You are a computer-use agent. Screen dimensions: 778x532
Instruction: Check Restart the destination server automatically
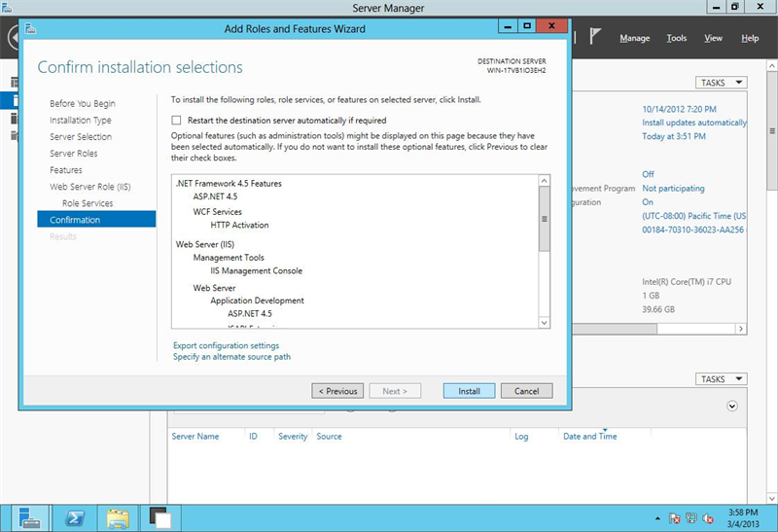176,120
